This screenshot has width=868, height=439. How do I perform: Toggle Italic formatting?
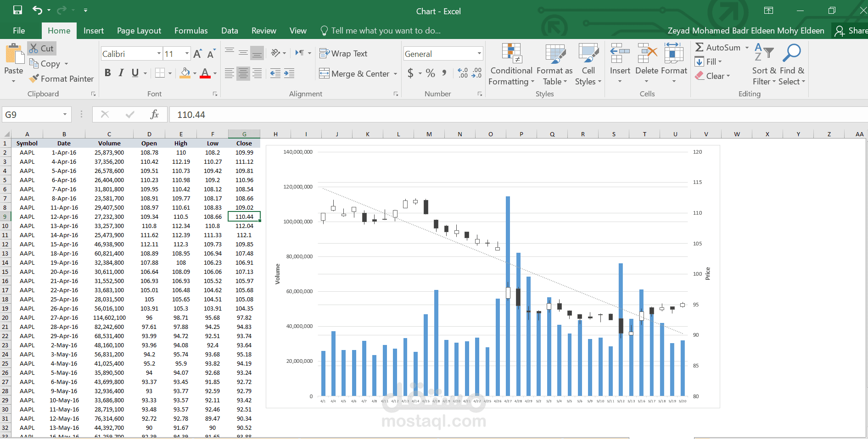pos(121,73)
